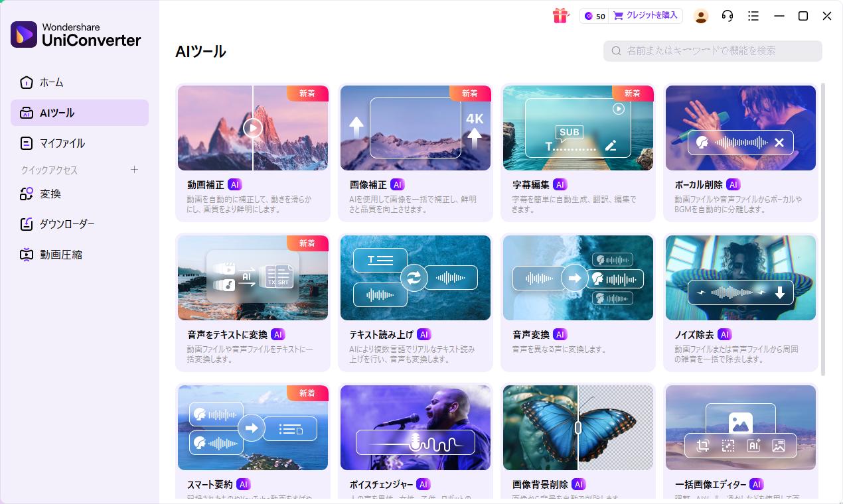This screenshot has width=843, height=504.
Task: Open the スマート要約 (Smart Summary) card
Action: click(252, 438)
